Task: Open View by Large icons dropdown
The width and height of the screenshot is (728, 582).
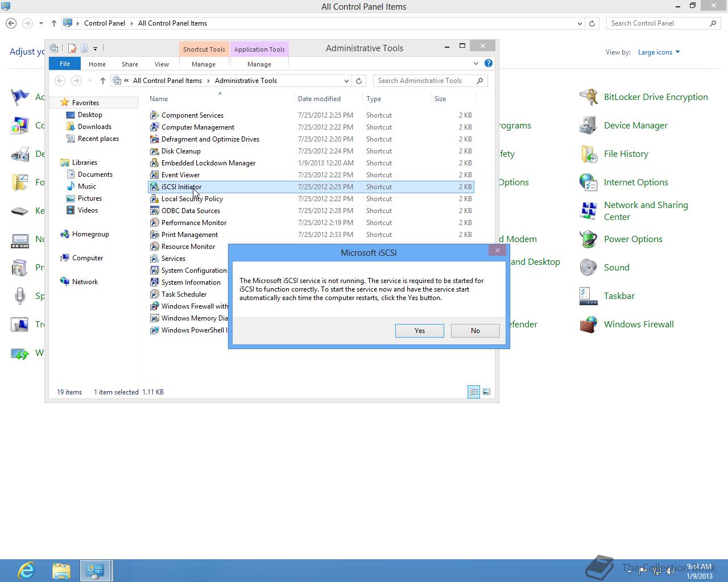Action: pos(659,52)
